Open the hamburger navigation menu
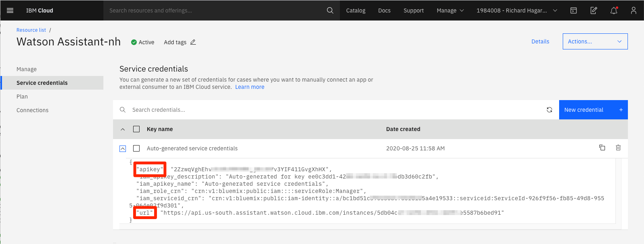Image resolution: width=644 pixels, height=244 pixels. pos(10,10)
